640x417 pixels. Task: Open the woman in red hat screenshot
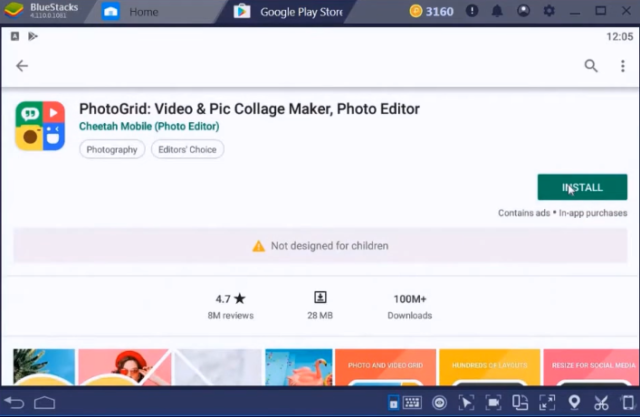coord(125,367)
